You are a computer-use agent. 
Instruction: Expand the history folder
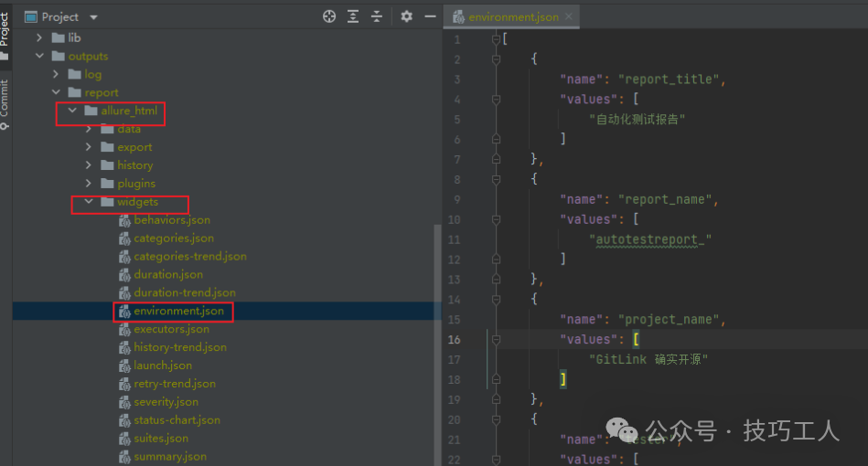[89, 165]
